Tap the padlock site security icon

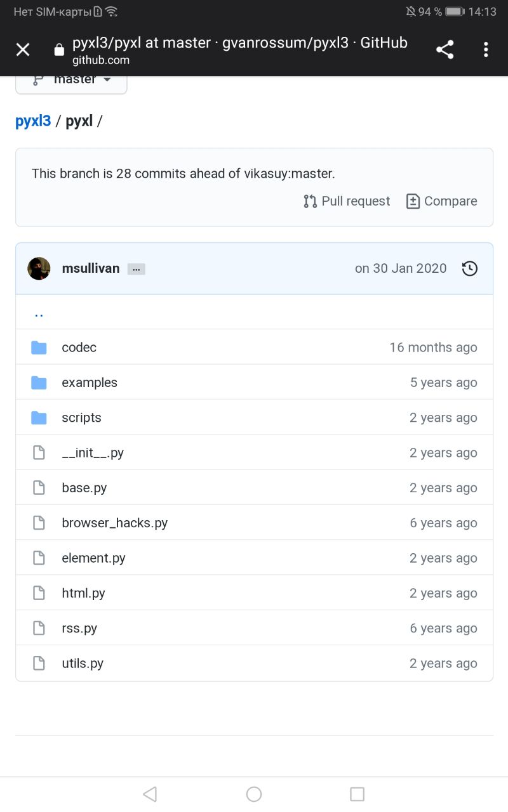pos(59,50)
